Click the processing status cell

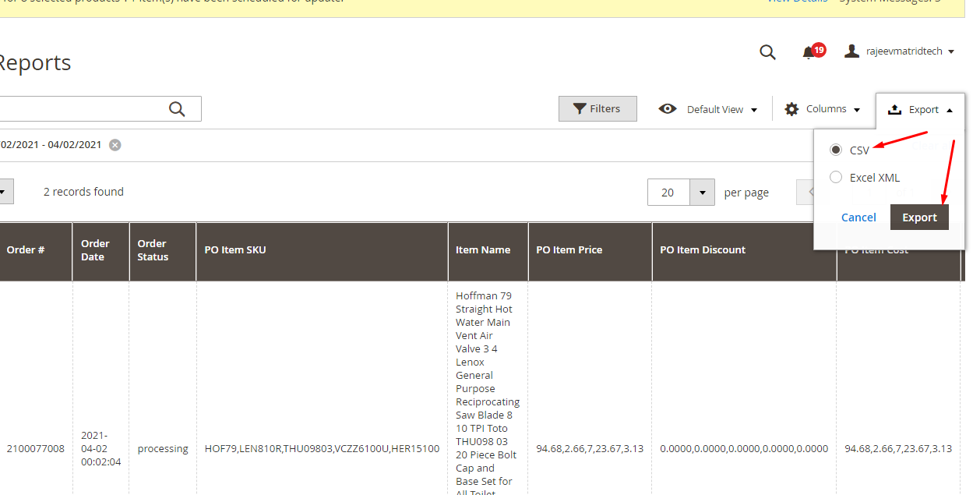tap(163, 448)
